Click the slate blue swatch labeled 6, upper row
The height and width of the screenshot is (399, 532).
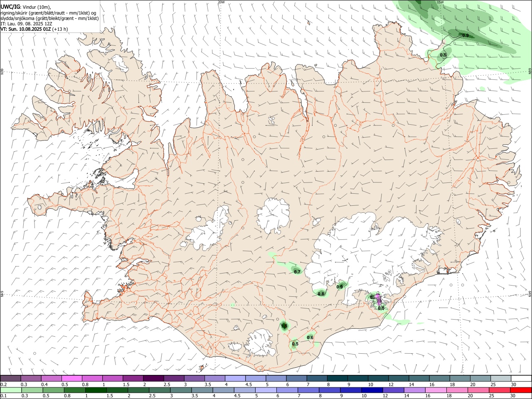297,378
